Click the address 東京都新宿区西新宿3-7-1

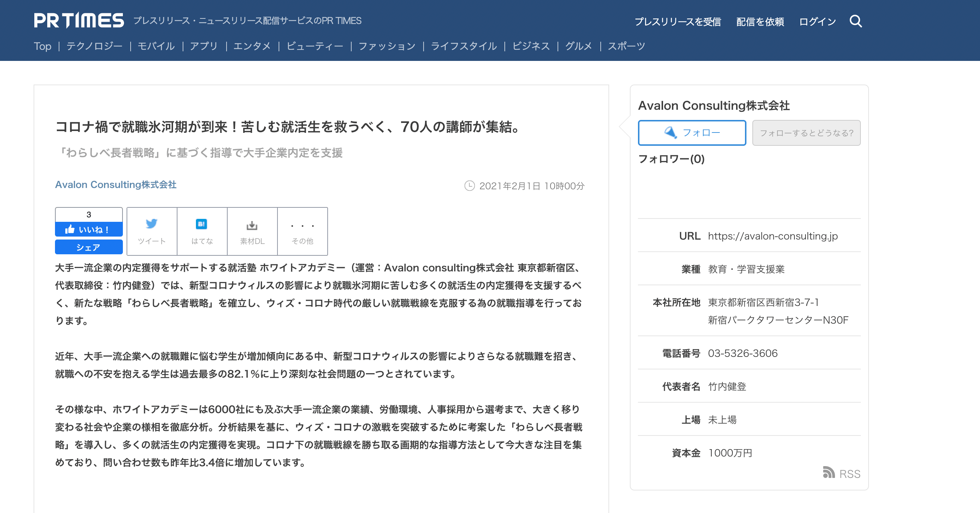(763, 302)
